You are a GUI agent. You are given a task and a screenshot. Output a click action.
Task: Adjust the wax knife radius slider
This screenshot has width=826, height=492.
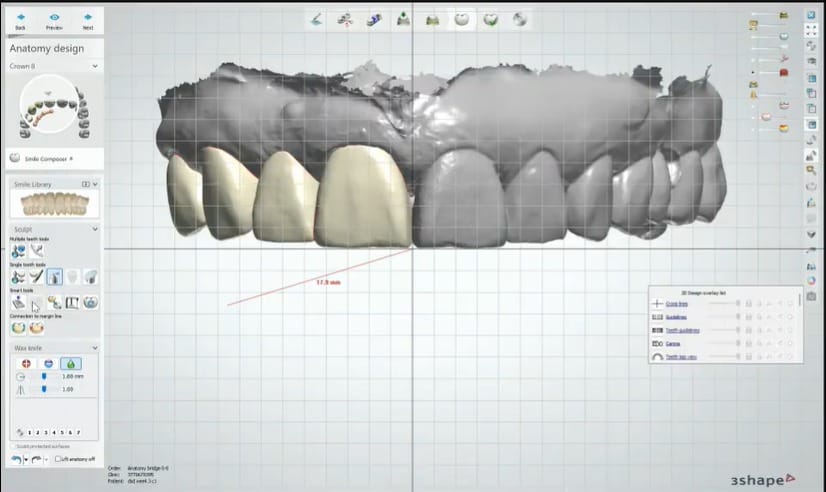pos(44,376)
